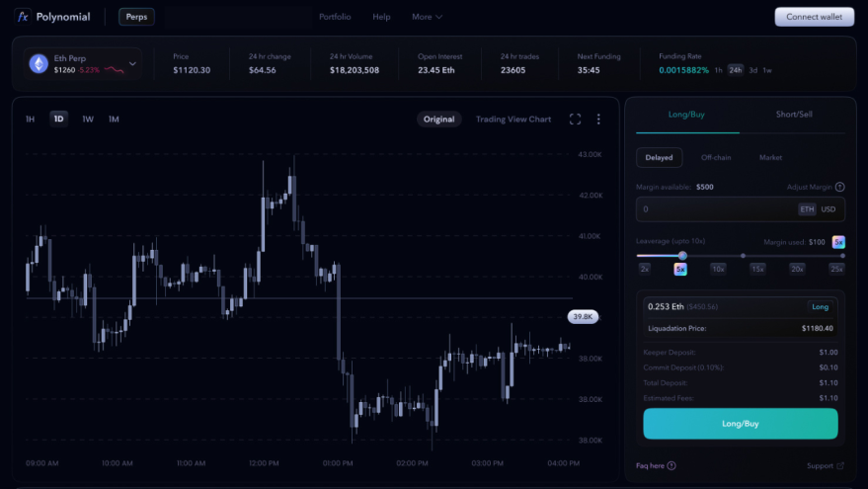Choose 2x leverage preset
Viewport: 868px width, 489px height.
pyautogui.click(x=645, y=269)
